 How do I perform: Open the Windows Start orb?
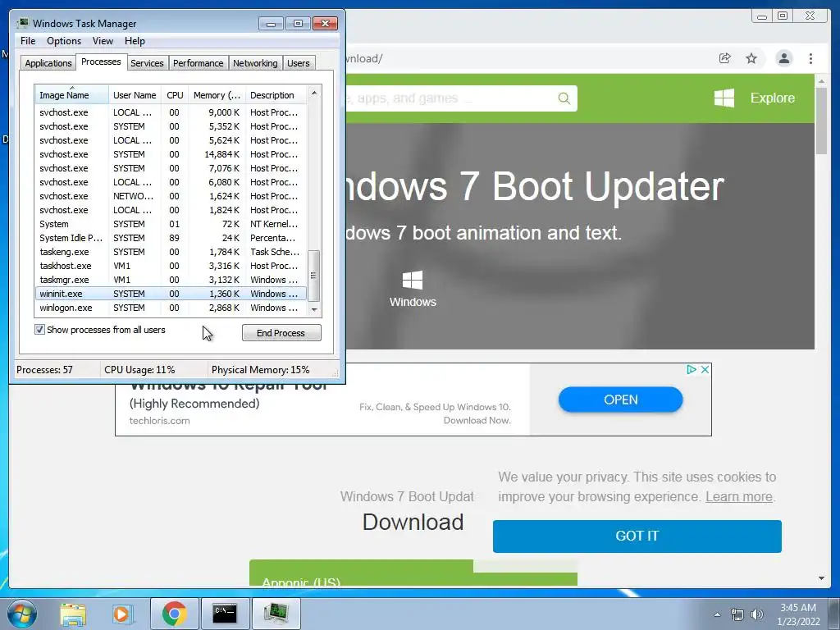point(22,614)
